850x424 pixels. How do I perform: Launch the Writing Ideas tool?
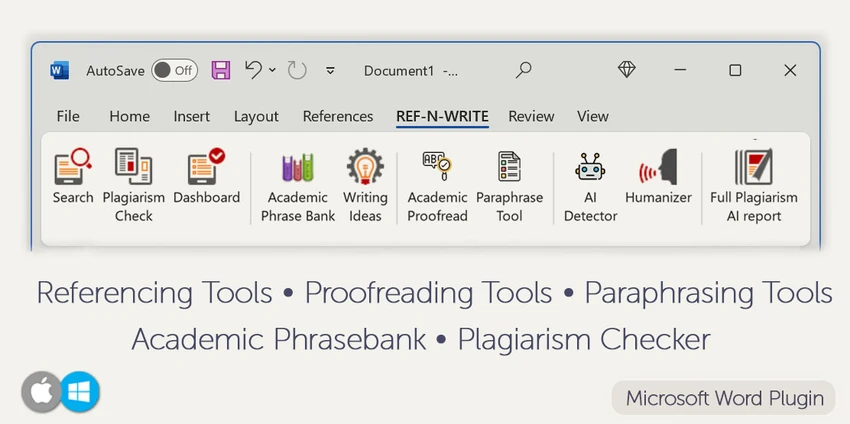365,185
